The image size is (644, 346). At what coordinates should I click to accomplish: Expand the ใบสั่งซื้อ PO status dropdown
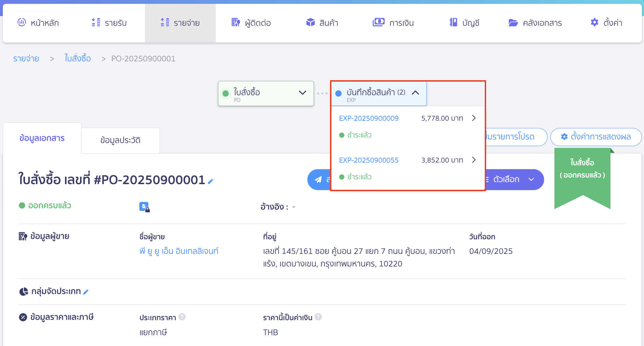302,93
